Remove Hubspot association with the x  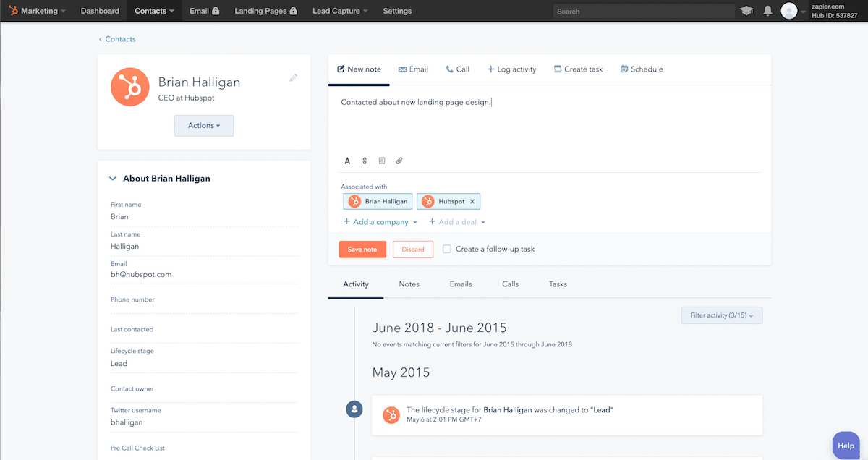click(x=472, y=201)
